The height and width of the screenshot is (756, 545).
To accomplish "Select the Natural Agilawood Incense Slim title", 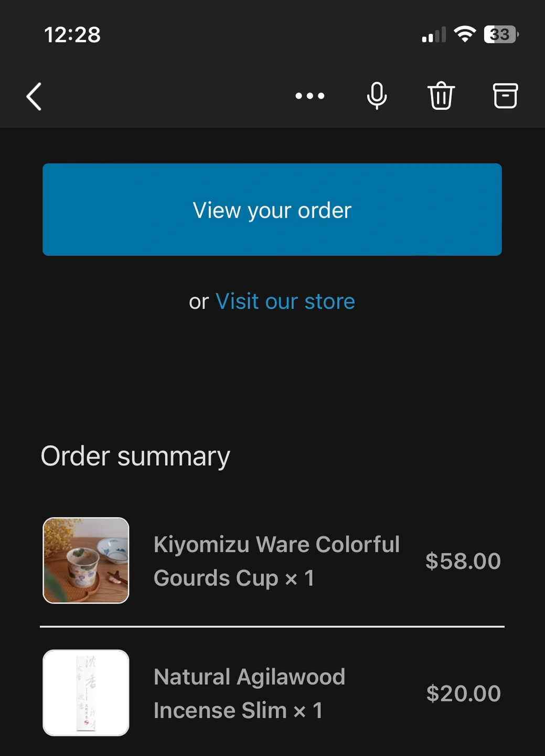I will coord(249,694).
